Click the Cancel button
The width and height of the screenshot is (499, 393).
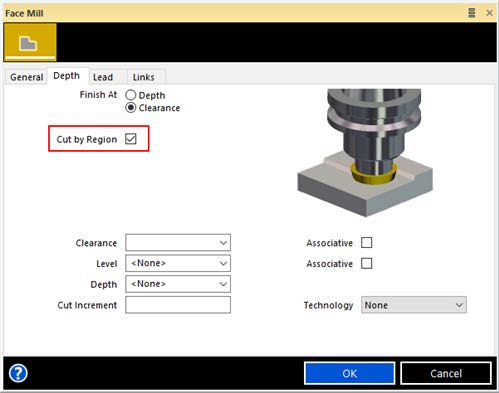(x=446, y=373)
